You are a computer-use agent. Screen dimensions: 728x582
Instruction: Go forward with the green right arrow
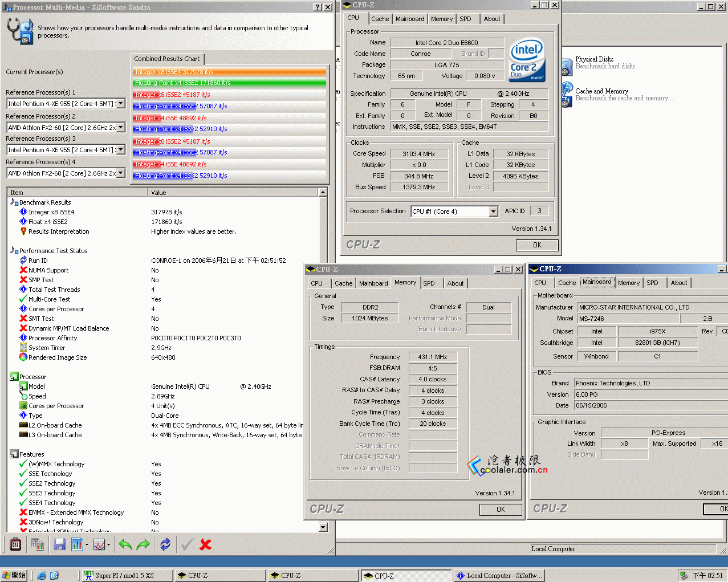coord(143,544)
